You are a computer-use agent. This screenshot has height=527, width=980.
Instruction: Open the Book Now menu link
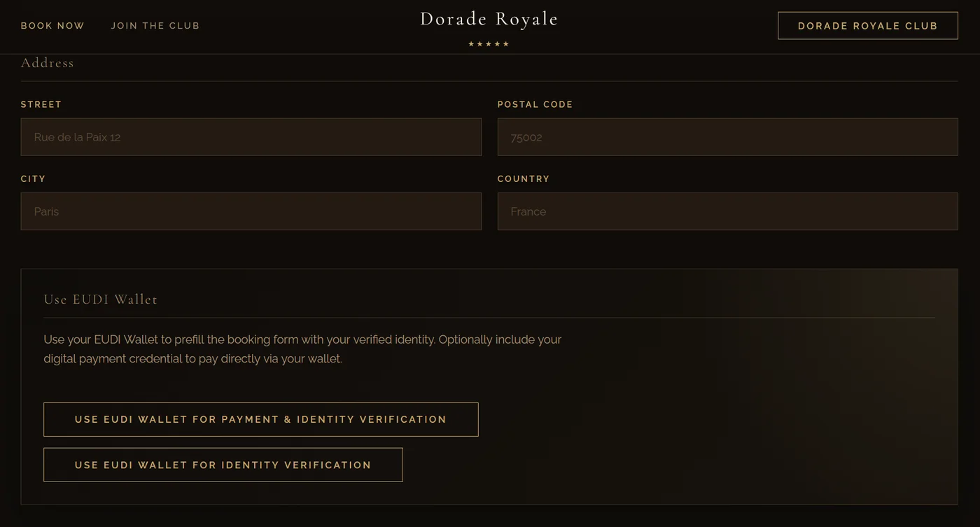pos(52,26)
